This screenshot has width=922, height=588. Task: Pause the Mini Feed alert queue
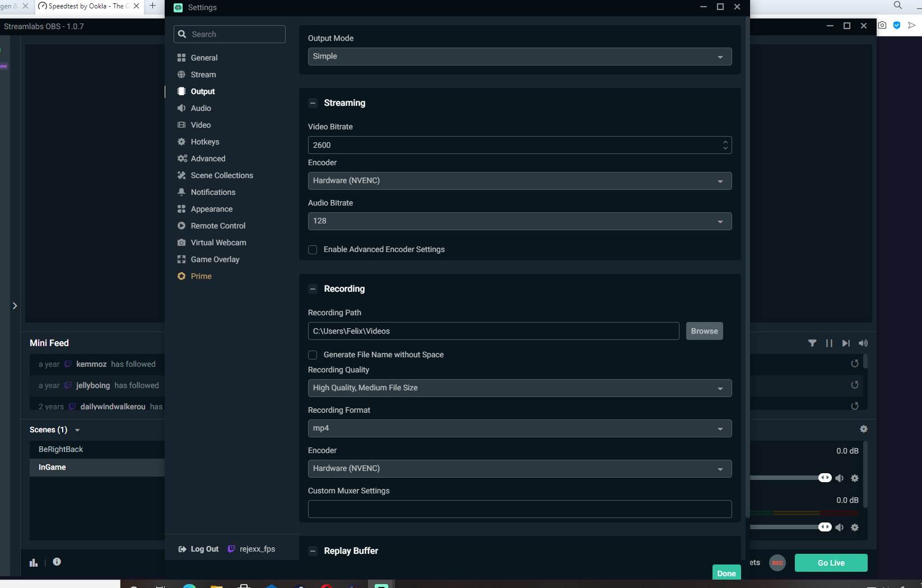(829, 343)
